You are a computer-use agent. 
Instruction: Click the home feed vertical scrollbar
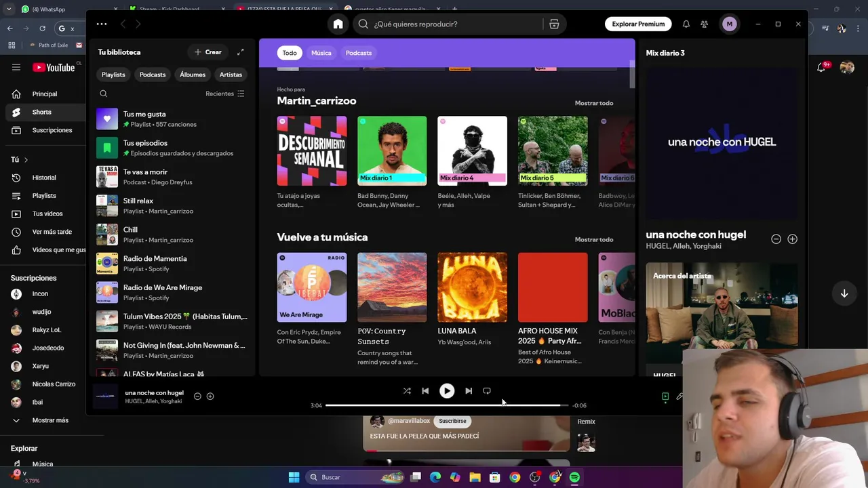(632, 74)
